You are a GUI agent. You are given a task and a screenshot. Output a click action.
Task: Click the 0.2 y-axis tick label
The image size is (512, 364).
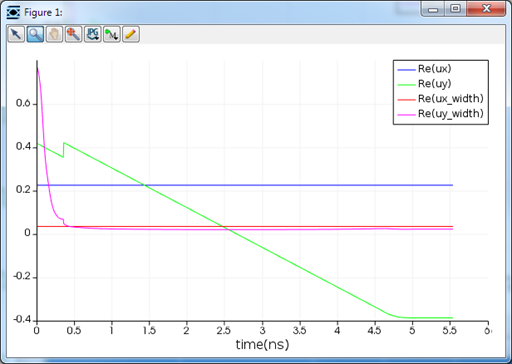[23, 190]
